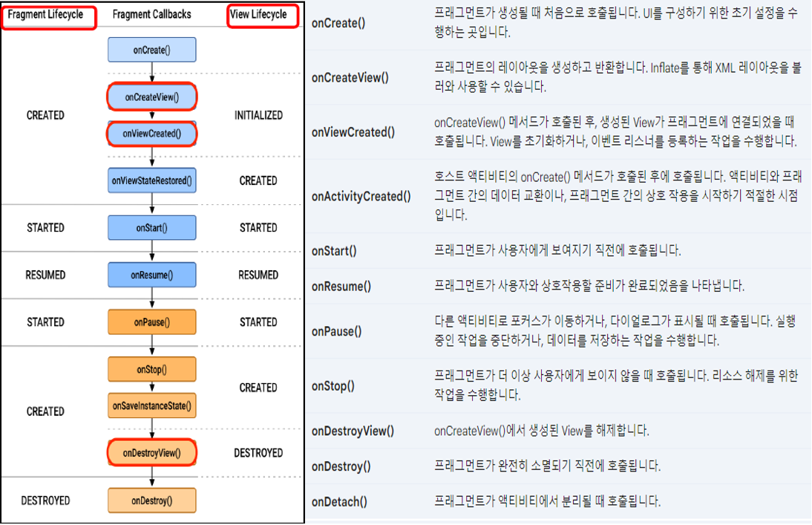The image size is (812, 525).
Task: Click the description starting 'onCreateView() 메서드가 호출된 후'
Action: [x=615, y=131]
